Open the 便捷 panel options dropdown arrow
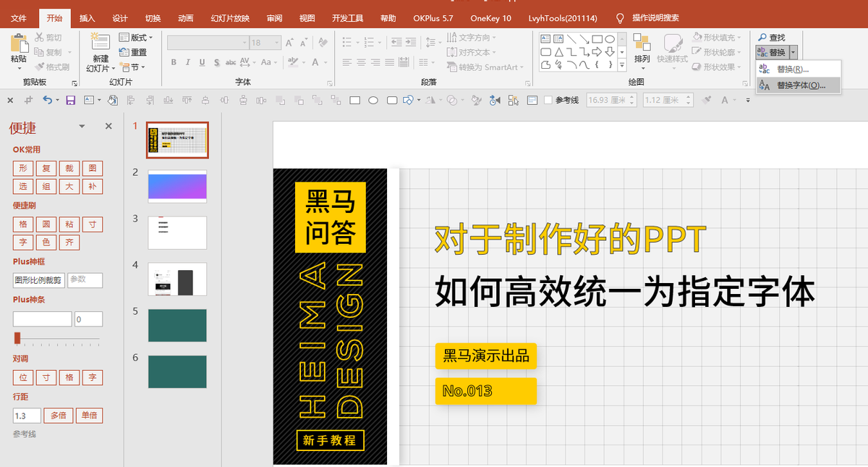This screenshot has height=467, width=868. (82, 127)
